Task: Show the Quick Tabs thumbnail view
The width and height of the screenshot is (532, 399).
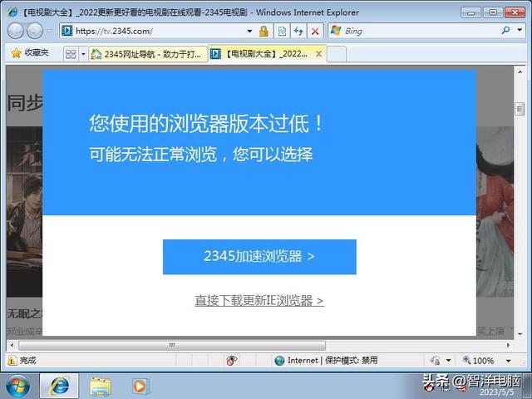Action: point(71,54)
